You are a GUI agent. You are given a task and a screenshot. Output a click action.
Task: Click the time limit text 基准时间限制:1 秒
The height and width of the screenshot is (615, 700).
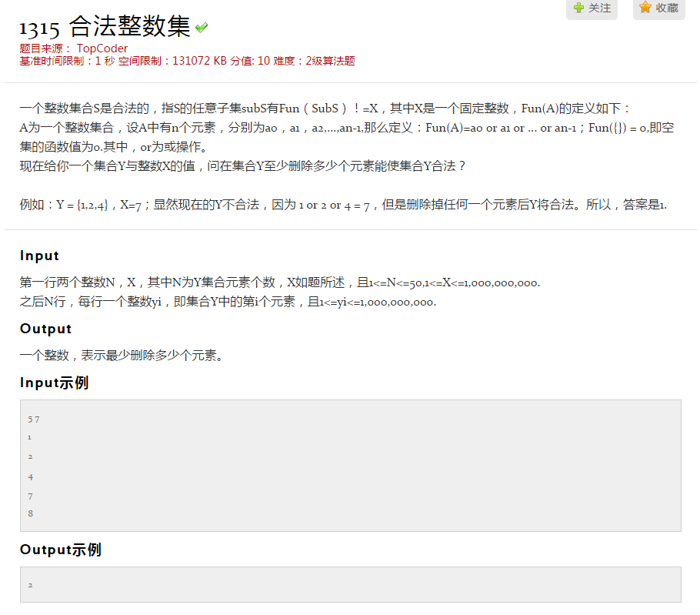(x=67, y=61)
